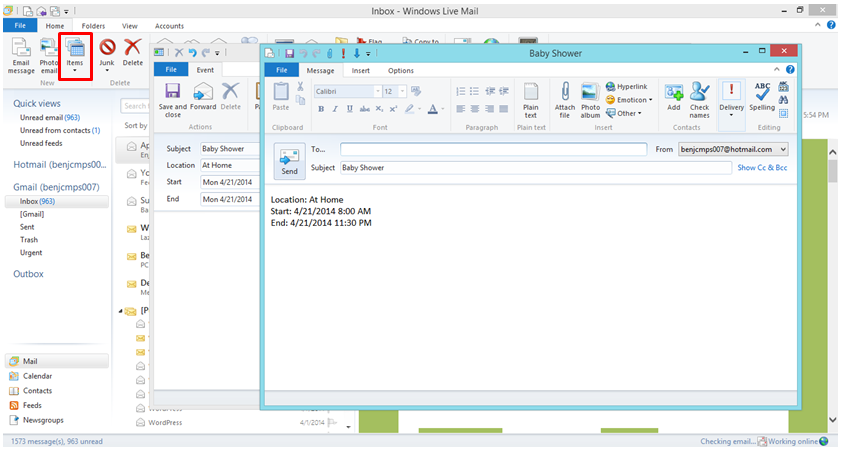Click the Word count icon in Editing
This screenshot has width=841, height=450.
coord(784,86)
